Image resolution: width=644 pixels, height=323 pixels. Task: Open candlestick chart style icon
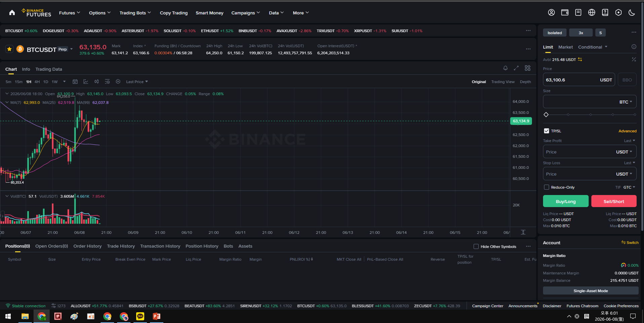pos(96,82)
